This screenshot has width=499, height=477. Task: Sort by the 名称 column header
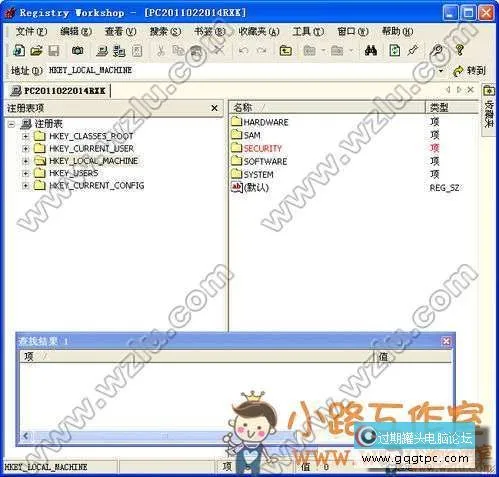point(327,107)
